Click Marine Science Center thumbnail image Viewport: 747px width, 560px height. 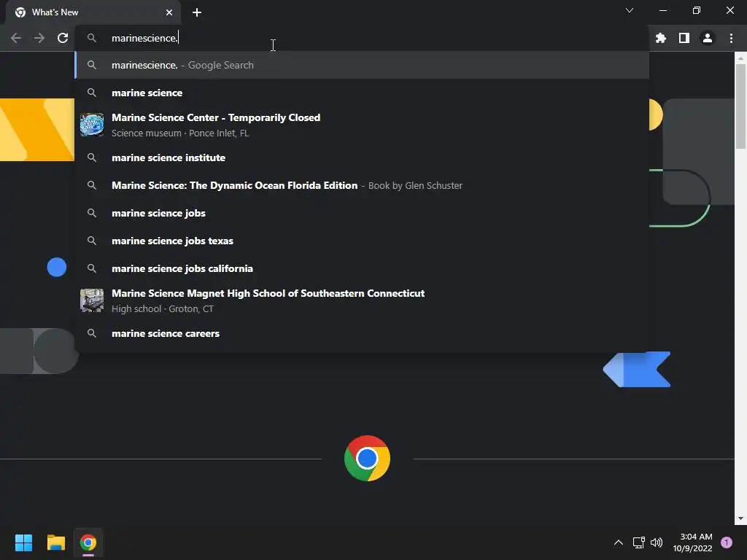pyautogui.click(x=92, y=125)
